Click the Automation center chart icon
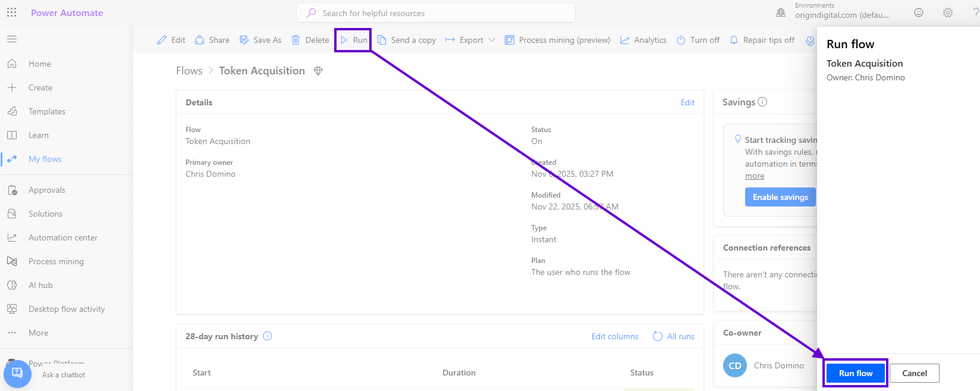 12,237
